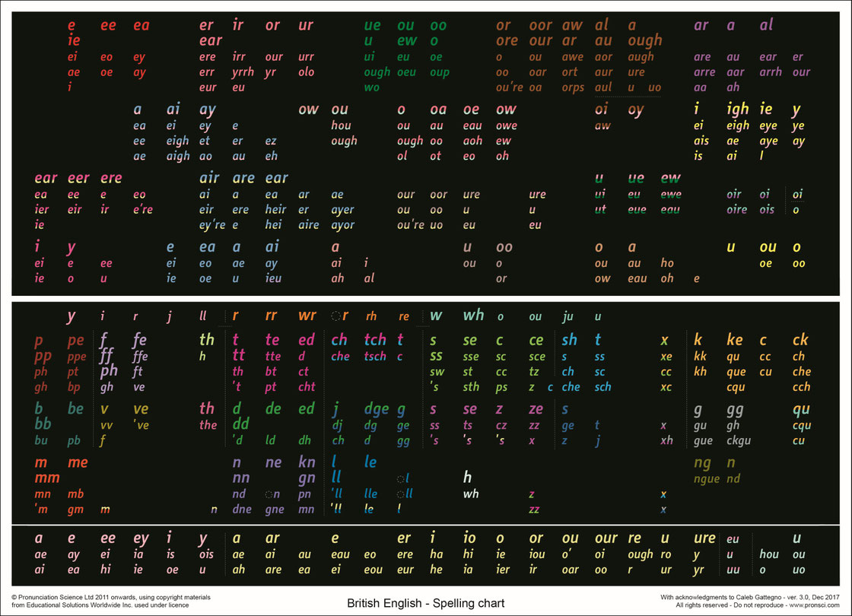The image size is (852, 616).
Task: Select the "th" spelling in blue
Action: tap(206, 340)
